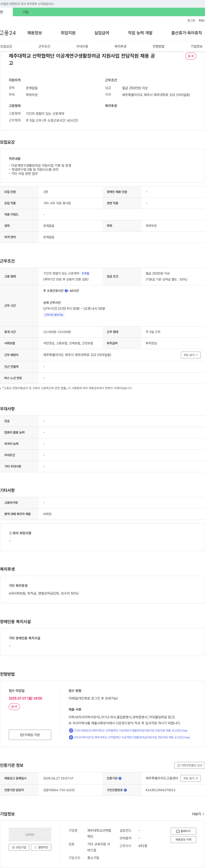
Task: Report a false ad via 거짓구인광고 신고
Action: pyautogui.click(x=189, y=765)
